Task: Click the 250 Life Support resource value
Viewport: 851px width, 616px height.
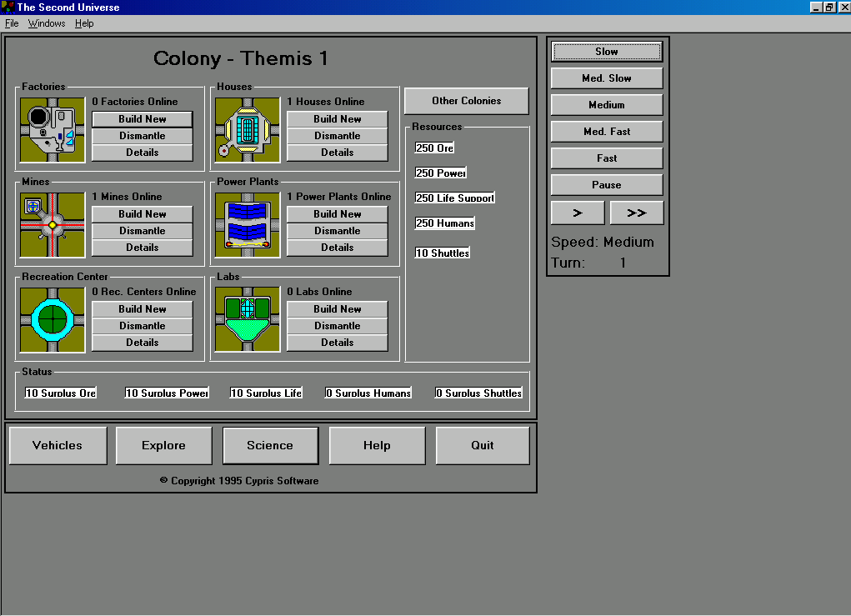Action: pyautogui.click(x=455, y=198)
